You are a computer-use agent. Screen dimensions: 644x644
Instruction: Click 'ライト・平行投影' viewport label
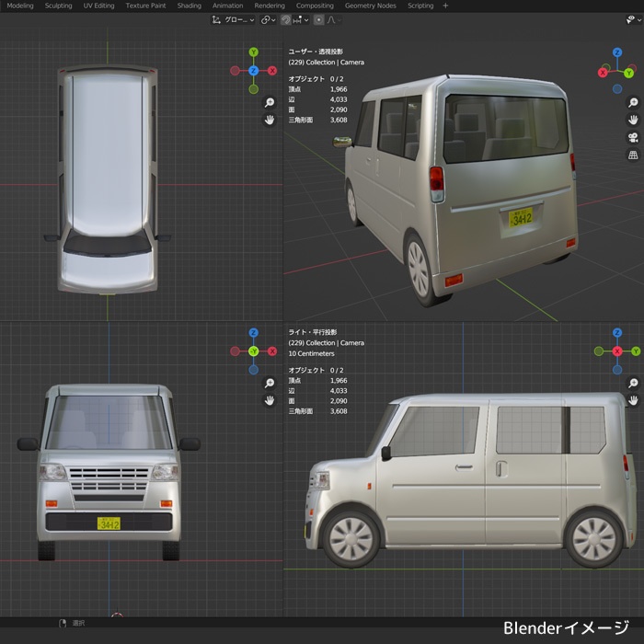(313, 332)
